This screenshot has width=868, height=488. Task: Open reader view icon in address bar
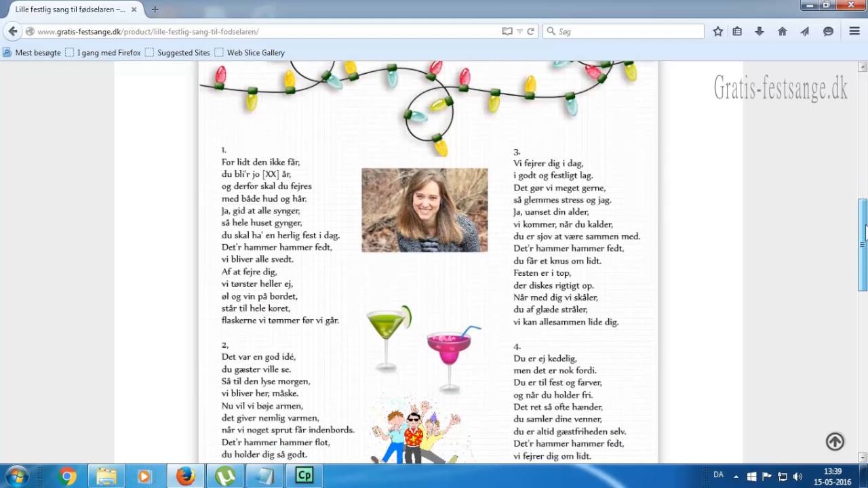(x=507, y=31)
